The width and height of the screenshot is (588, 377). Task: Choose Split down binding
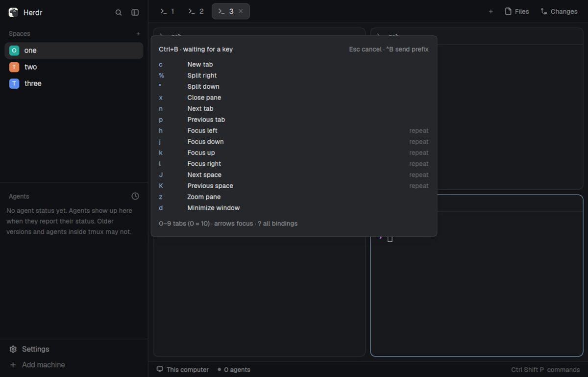point(294,86)
